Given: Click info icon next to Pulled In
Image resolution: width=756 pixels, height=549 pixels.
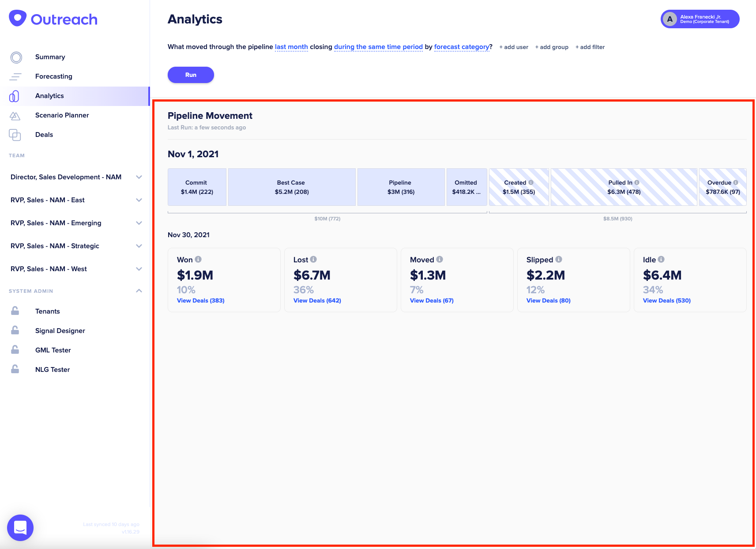Looking at the screenshot, I should pyautogui.click(x=637, y=182).
